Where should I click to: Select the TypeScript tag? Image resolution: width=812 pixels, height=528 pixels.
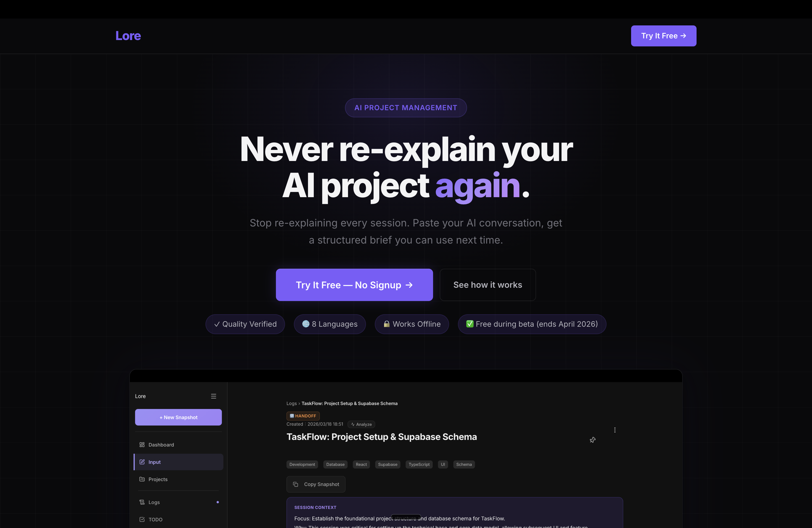tap(419, 464)
